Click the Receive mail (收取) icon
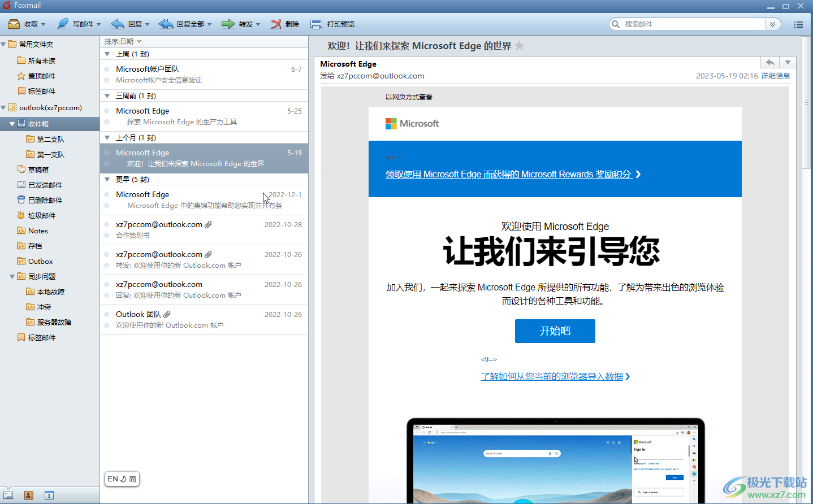The image size is (813, 504). click(x=14, y=24)
